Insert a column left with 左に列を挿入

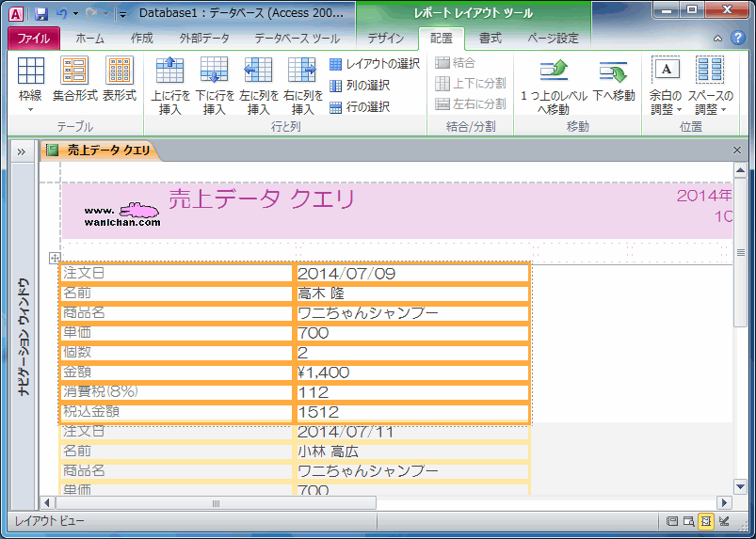(258, 86)
